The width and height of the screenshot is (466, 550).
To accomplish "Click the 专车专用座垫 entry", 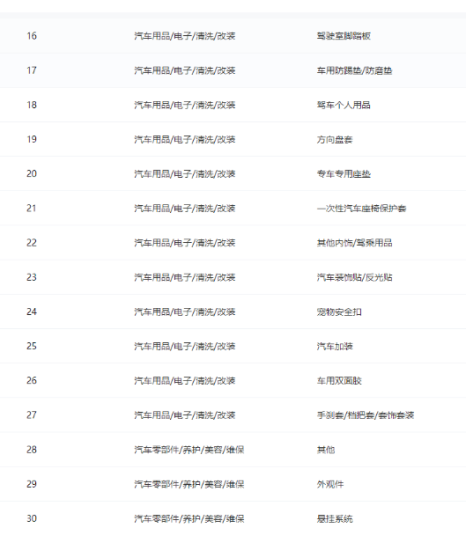I will [344, 174].
